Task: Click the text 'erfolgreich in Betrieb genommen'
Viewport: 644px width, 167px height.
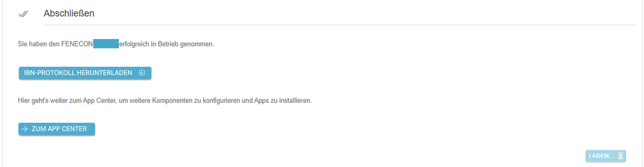Action: coord(166,44)
